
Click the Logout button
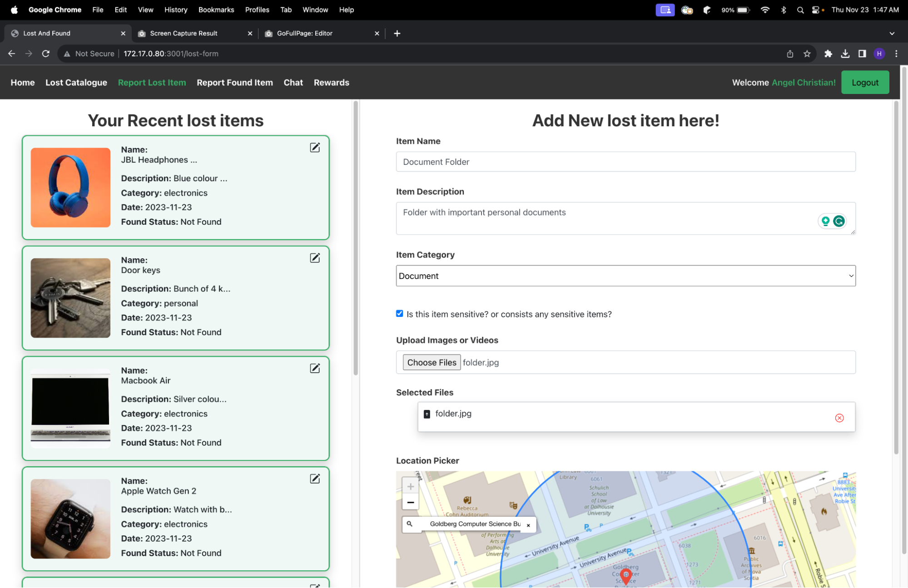[x=864, y=83]
